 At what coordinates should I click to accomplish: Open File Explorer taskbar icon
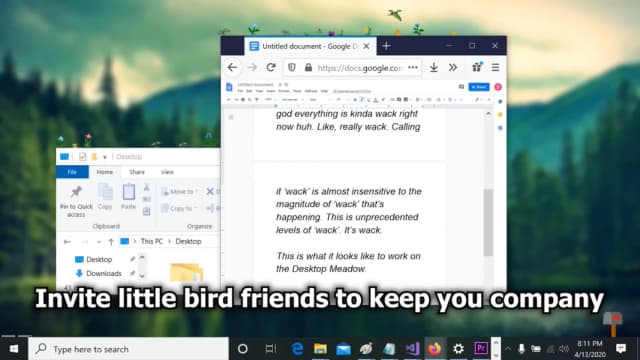[x=320, y=349]
